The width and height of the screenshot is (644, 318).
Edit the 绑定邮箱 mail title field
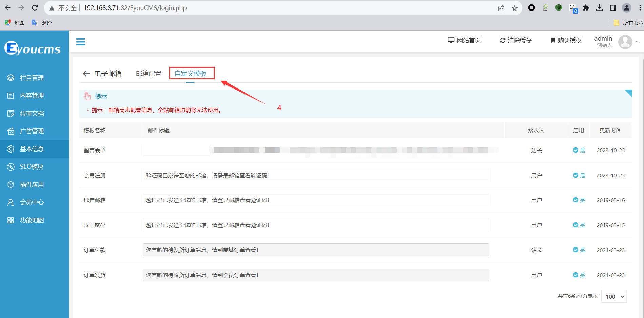[x=316, y=200]
